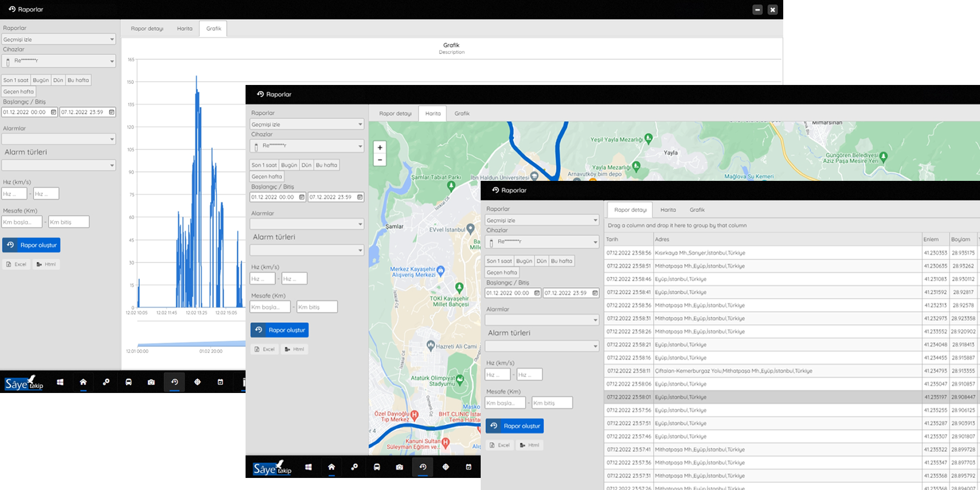Select 'Bu hafta' quick range in Grafik window
The height and width of the screenshot is (490, 980).
click(78, 80)
